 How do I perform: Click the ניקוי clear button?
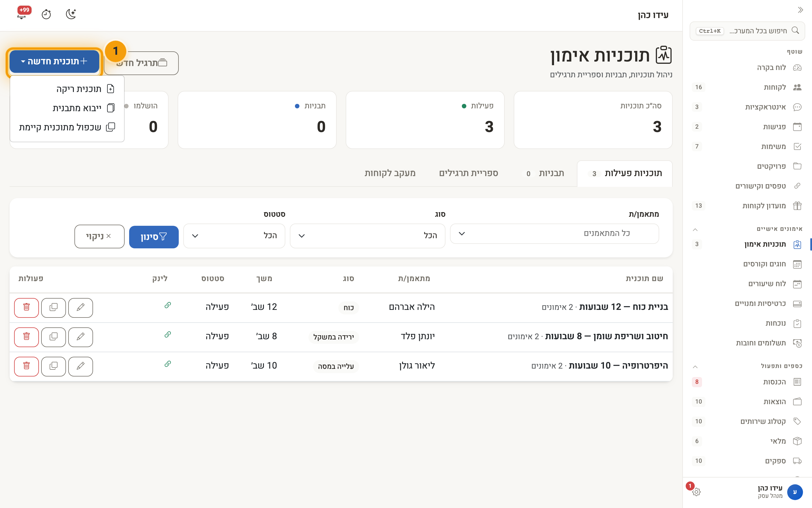(99, 237)
